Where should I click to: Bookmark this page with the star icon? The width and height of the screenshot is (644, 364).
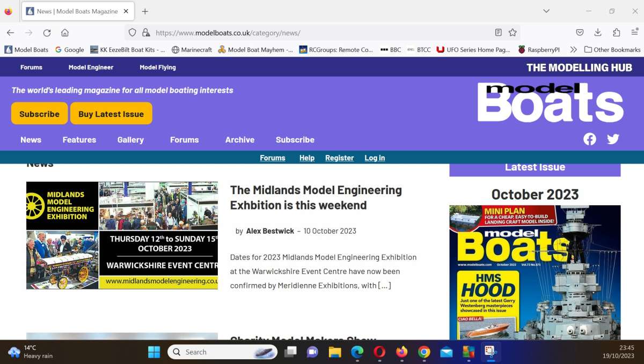tap(513, 33)
